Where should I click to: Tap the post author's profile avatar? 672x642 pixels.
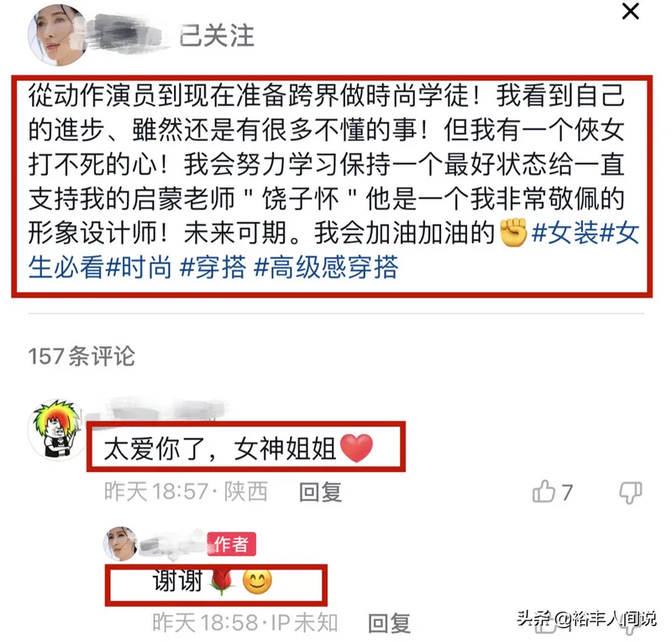pyautogui.click(x=57, y=35)
